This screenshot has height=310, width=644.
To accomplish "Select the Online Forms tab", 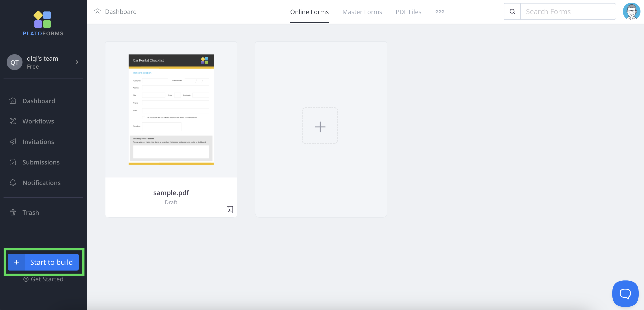I will click(309, 12).
